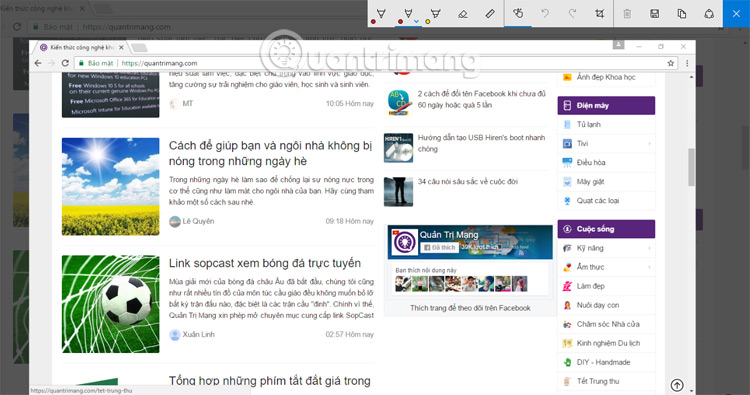Open 34 câu nói sâu sắc về cuộc đời
The width and height of the screenshot is (750, 395).
point(467,182)
